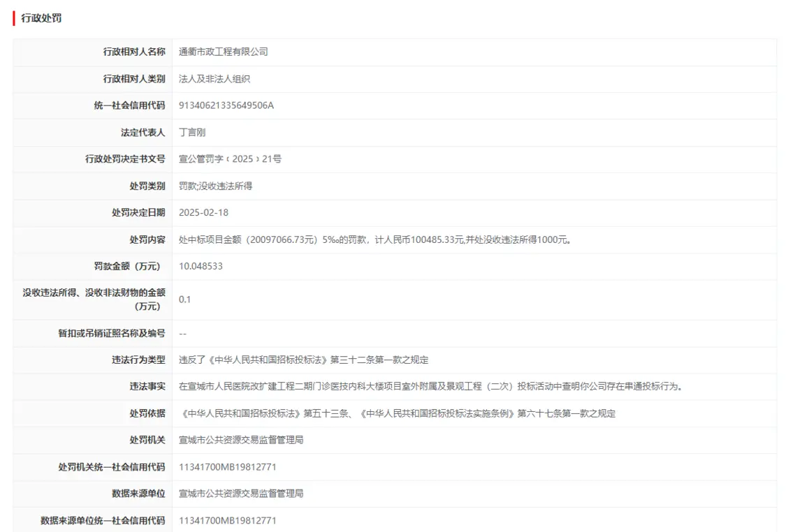
Task: Click the confiscated amount value 0.1
Action: click(184, 300)
